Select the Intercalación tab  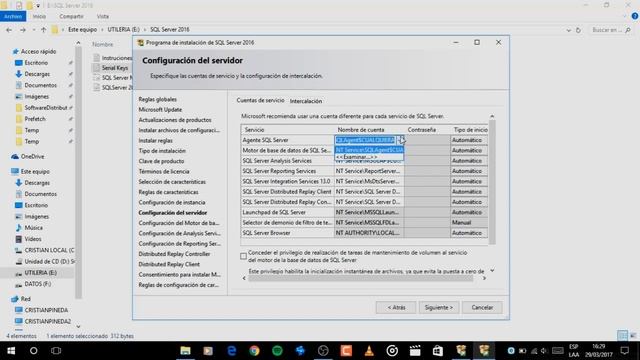pyautogui.click(x=306, y=101)
